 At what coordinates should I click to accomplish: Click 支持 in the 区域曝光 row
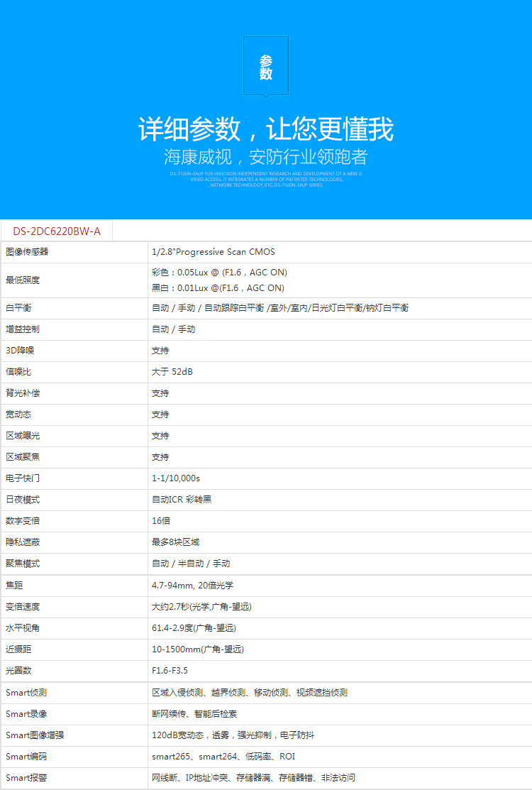[160, 436]
